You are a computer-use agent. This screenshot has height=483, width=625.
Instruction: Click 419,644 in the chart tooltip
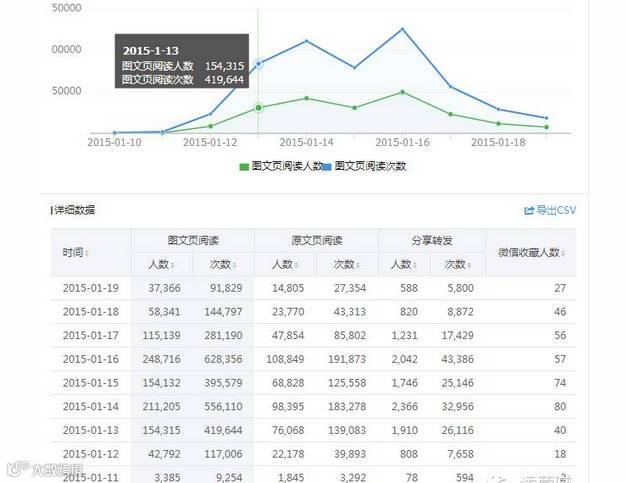point(224,80)
